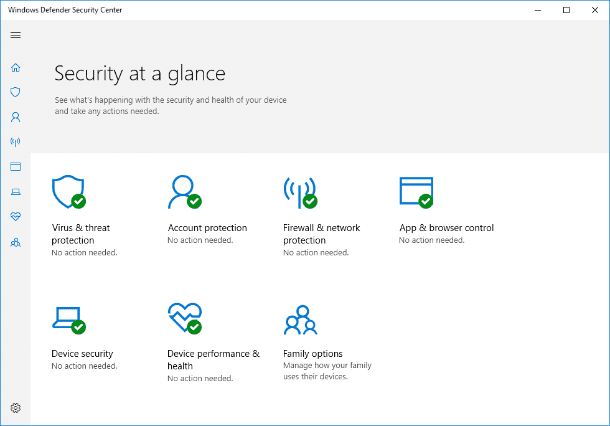Viewport: 610px width, 426px height.
Task: Select the Account protection sidebar person icon
Action: [16, 117]
